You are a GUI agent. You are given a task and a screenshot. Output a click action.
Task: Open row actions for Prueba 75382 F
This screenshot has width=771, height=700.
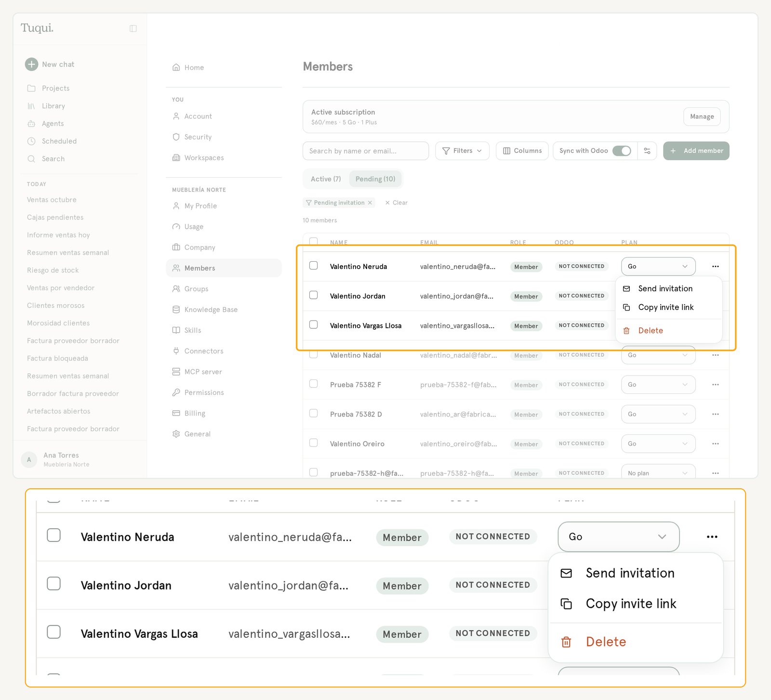(x=716, y=385)
